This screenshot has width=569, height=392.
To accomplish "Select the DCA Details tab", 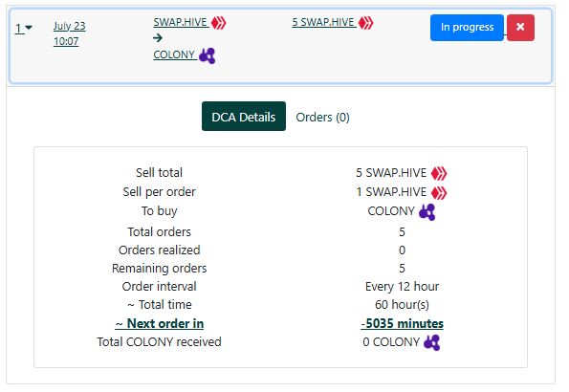I will (x=244, y=116).
